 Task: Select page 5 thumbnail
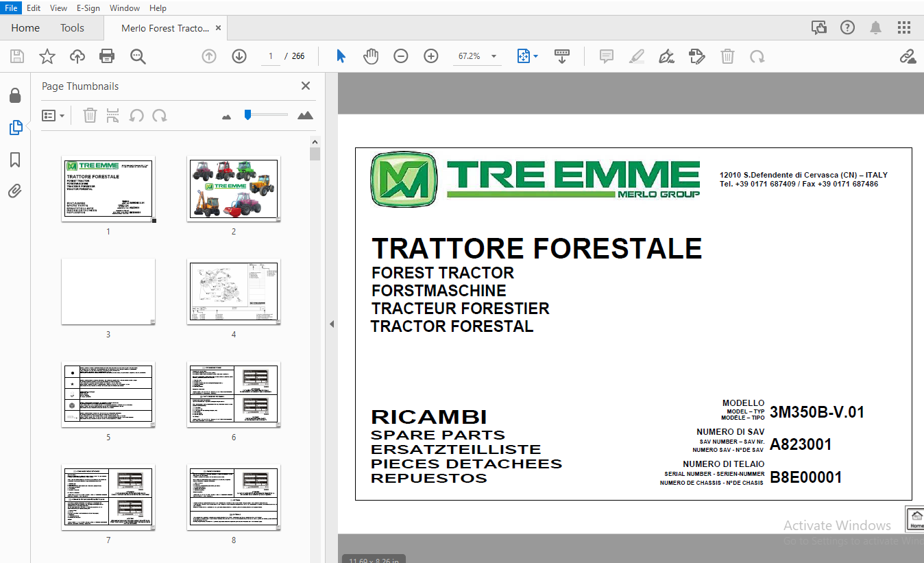point(108,394)
